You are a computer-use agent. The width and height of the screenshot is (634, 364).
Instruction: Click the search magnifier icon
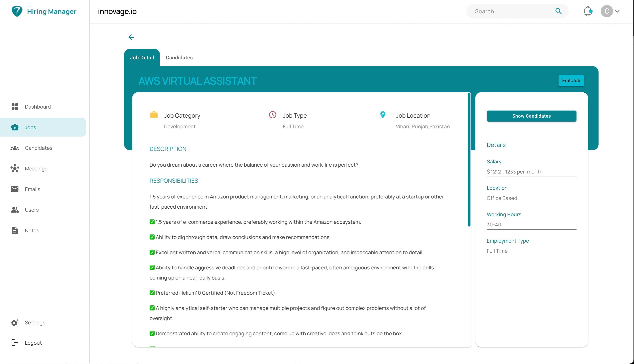click(559, 11)
